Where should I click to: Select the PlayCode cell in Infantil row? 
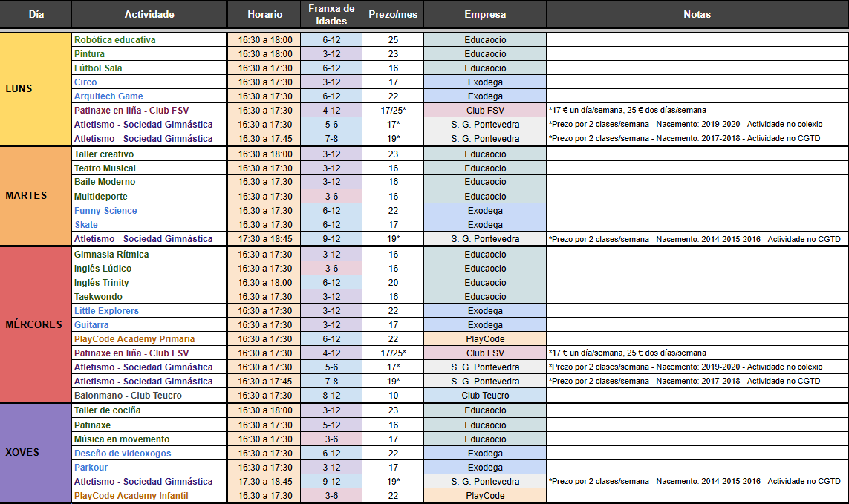coord(485,495)
